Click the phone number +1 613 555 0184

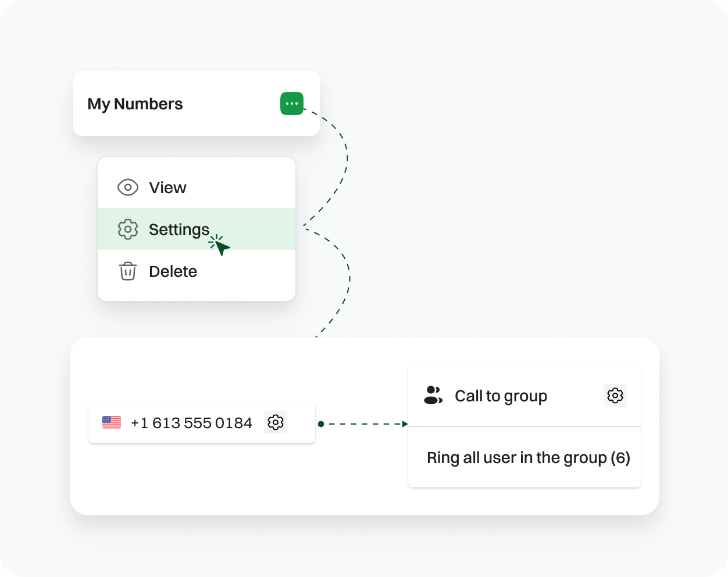point(191,423)
